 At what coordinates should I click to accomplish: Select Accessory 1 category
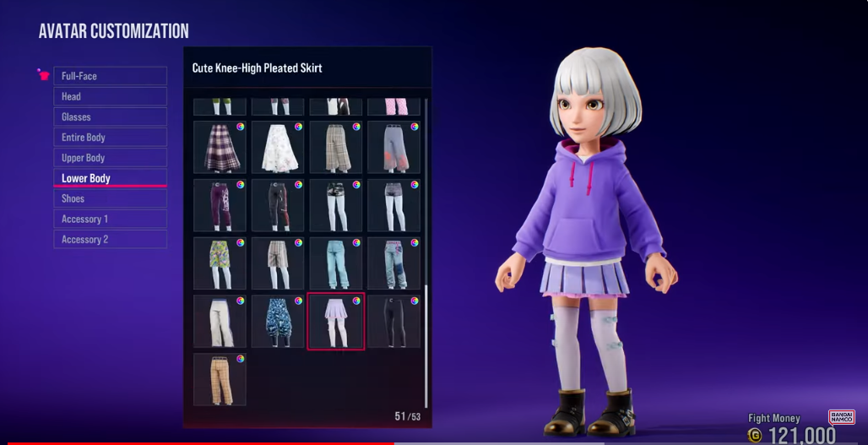(x=110, y=219)
